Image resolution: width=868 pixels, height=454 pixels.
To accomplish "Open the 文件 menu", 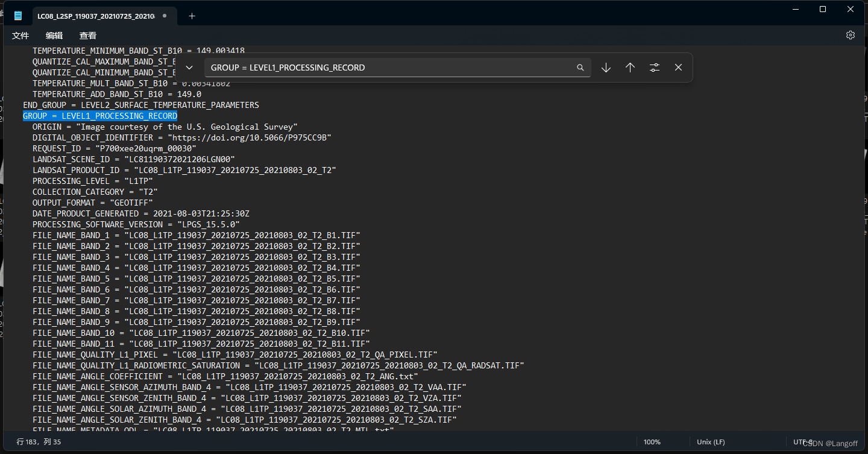I will coord(20,36).
